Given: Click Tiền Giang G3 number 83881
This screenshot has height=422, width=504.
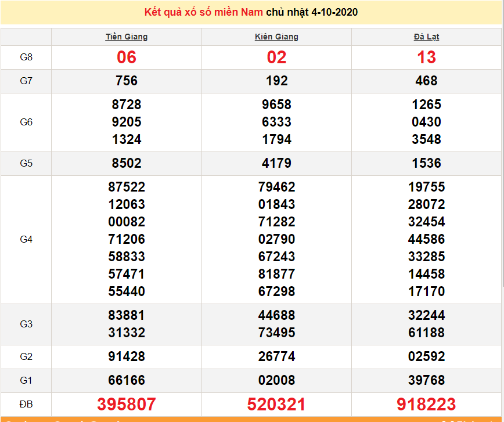Looking at the screenshot, I should [x=127, y=315].
